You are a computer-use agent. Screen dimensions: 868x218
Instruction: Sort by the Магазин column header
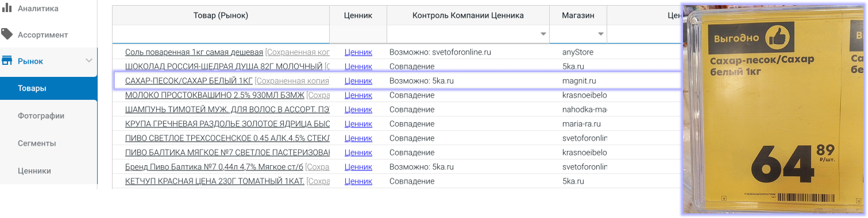(x=578, y=15)
